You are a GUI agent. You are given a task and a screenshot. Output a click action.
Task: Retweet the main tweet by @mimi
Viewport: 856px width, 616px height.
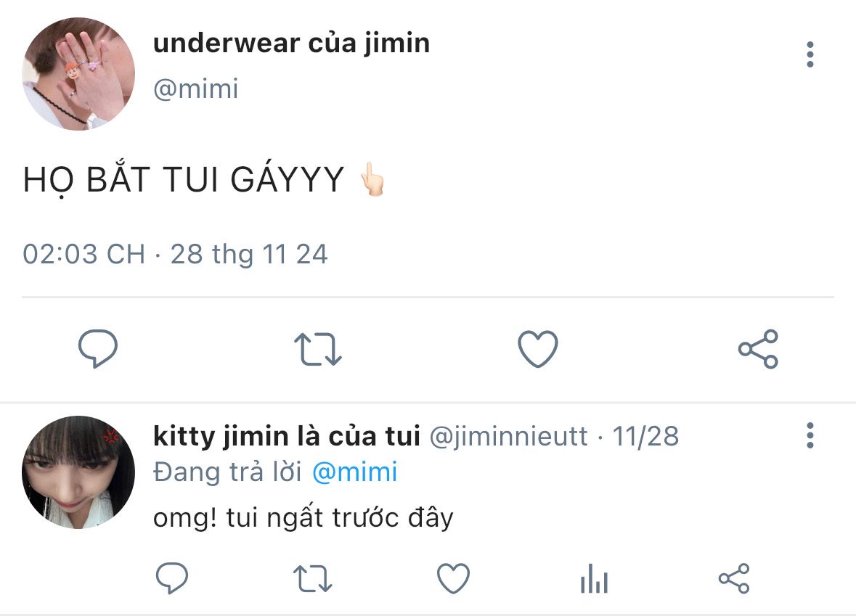pyautogui.click(x=318, y=349)
